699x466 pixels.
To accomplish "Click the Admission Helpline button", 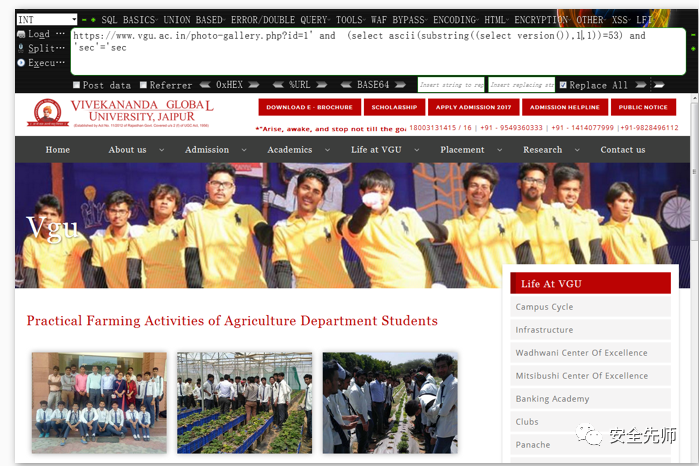I will 565,107.
